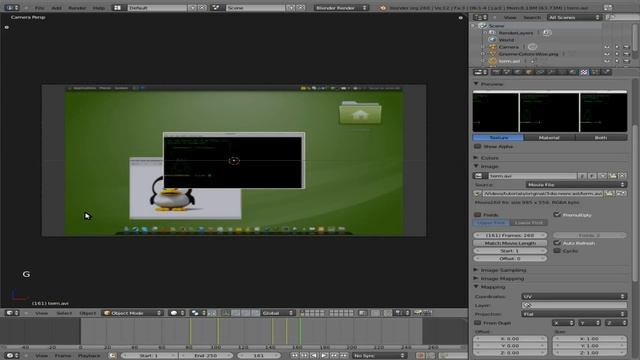
Task: Toggle the Show Alpha checkbox
Action: [478, 147]
